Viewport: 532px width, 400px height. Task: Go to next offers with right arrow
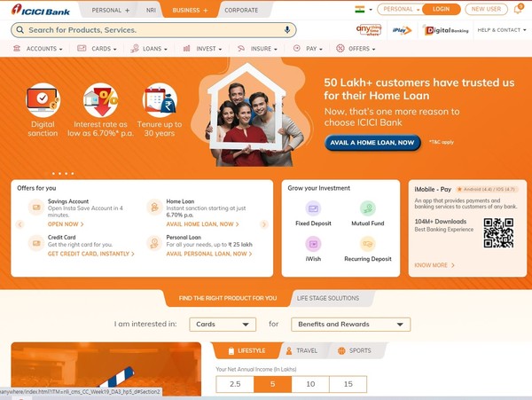(x=264, y=224)
